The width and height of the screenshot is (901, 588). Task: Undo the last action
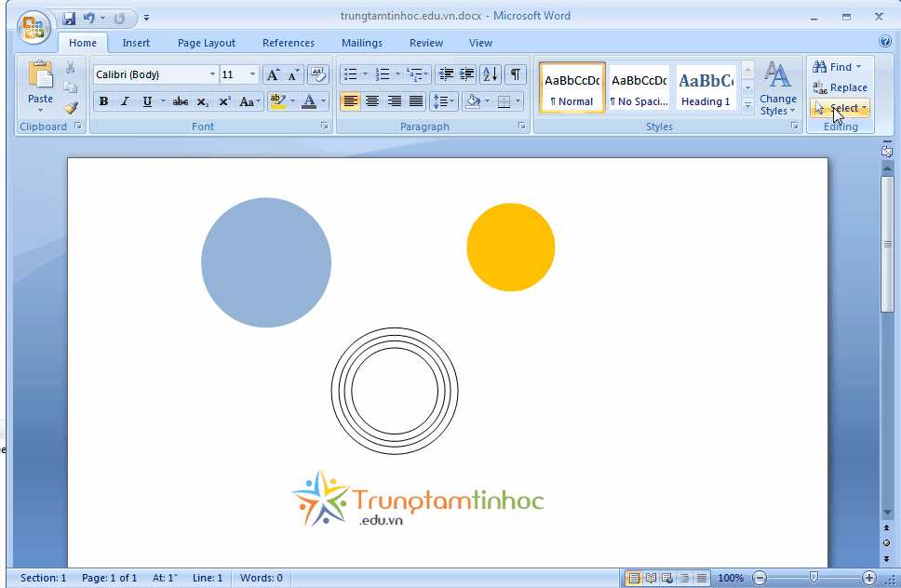click(89, 19)
